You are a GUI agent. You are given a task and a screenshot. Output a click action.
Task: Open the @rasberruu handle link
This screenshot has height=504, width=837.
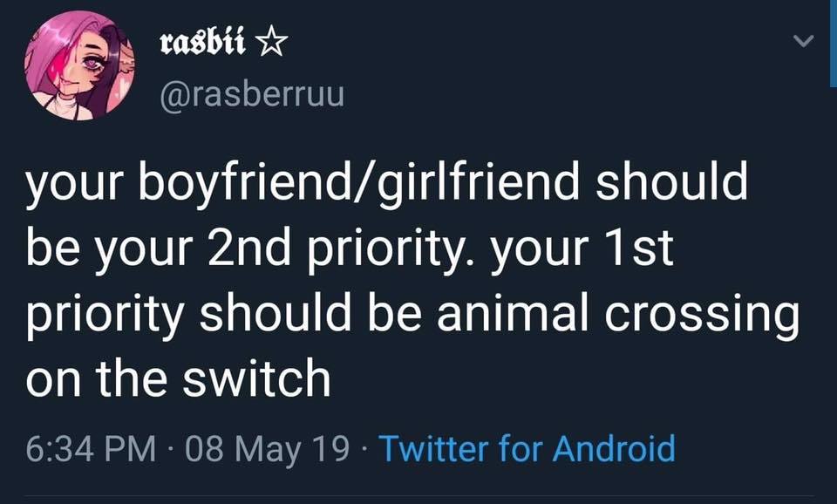(253, 93)
